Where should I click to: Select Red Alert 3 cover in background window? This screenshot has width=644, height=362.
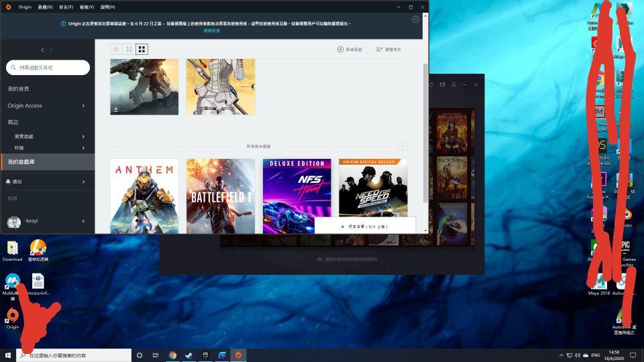(x=451, y=132)
